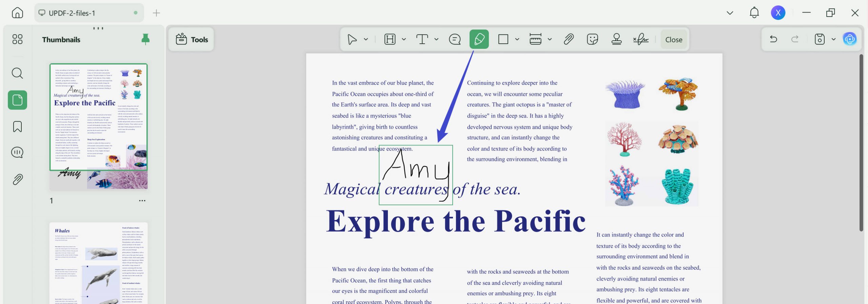Select the Attach file paperclip tool
The height and width of the screenshot is (304, 868).
click(569, 39)
